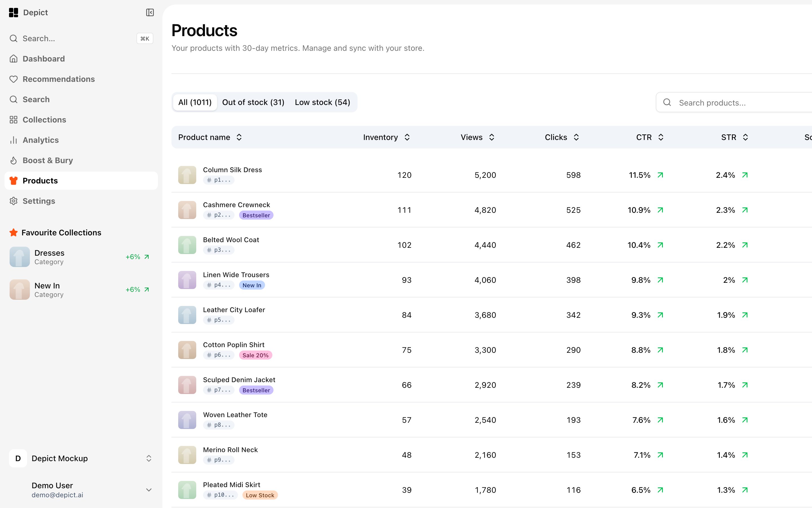Click CTR trend arrow for Leather City Loafer
812x508 pixels.
pos(660,315)
